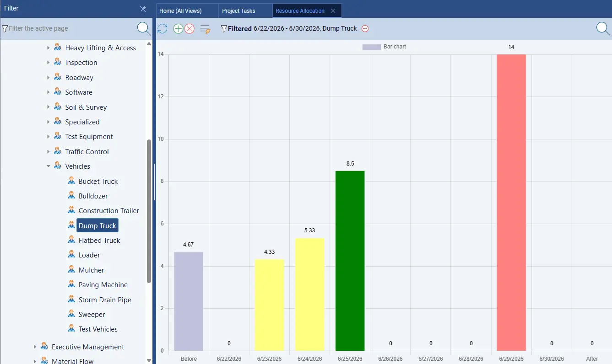Click the chart search magnifier icon
This screenshot has width=612, height=364.
tap(603, 28)
